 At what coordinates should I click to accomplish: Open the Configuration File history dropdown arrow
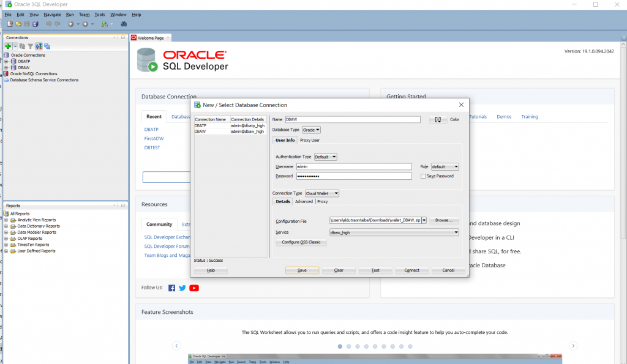(424, 220)
